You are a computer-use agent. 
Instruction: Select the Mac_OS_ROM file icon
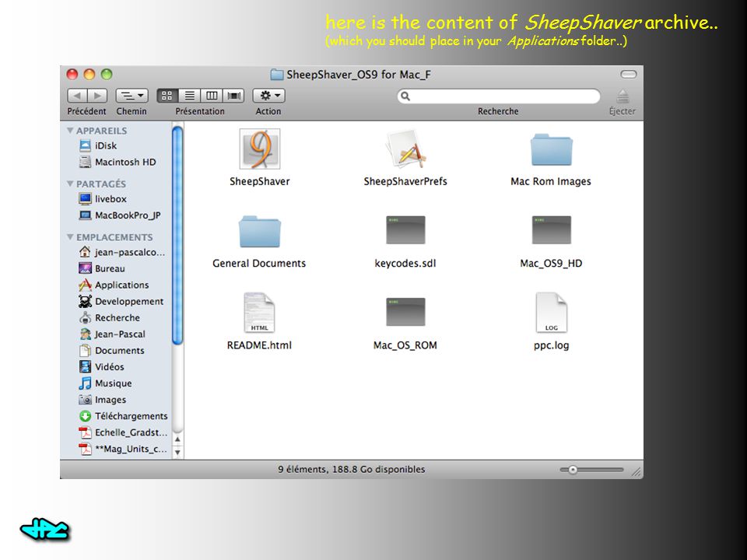[x=405, y=312]
